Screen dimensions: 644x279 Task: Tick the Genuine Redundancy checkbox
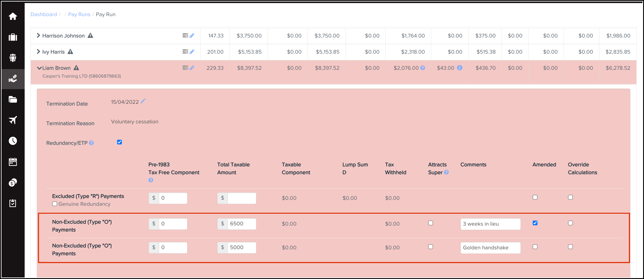coord(55,204)
